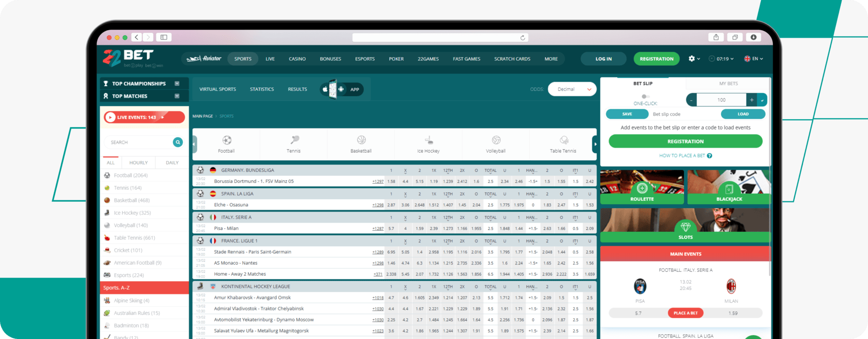Show browser tab overview icon
Viewport: 868px width, 339px height.
(735, 37)
